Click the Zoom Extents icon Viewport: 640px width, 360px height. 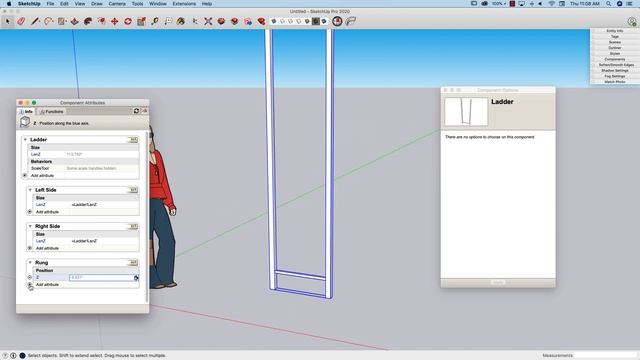(x=208, y=21)
